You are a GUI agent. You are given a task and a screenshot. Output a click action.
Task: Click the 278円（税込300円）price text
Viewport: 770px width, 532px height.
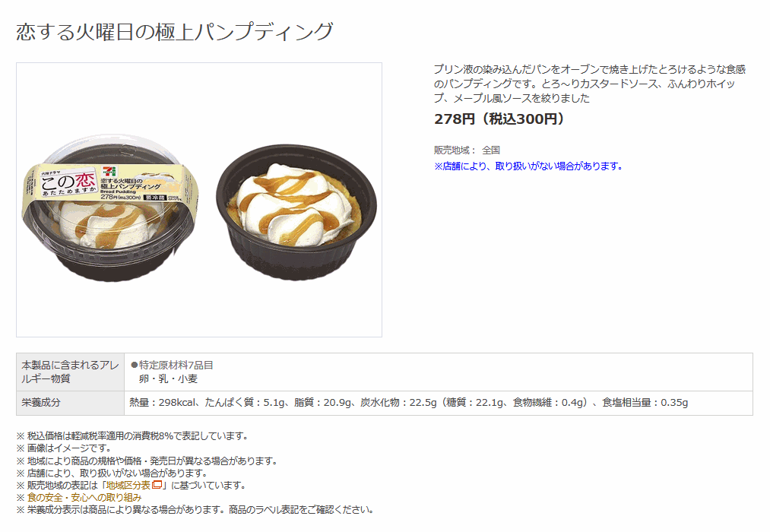499,119
